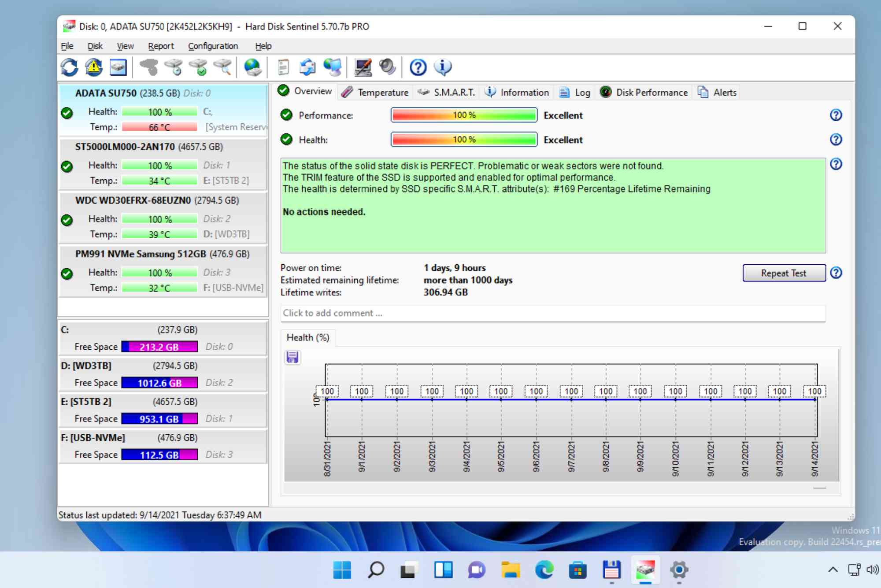Click the 'No actions needed.' status text
This screenshot has height=588, width=881.
[324, 212]
